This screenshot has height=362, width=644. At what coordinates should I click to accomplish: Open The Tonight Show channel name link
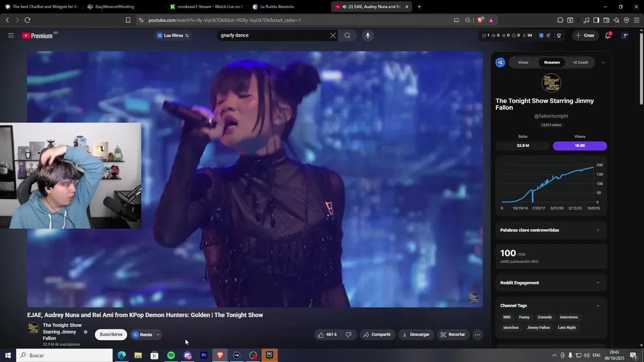tap(62, 332)
